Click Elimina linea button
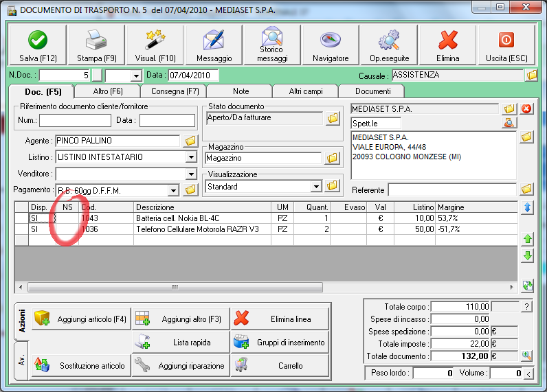The width and height of the screenshot is (547, 392). point(280,319)
